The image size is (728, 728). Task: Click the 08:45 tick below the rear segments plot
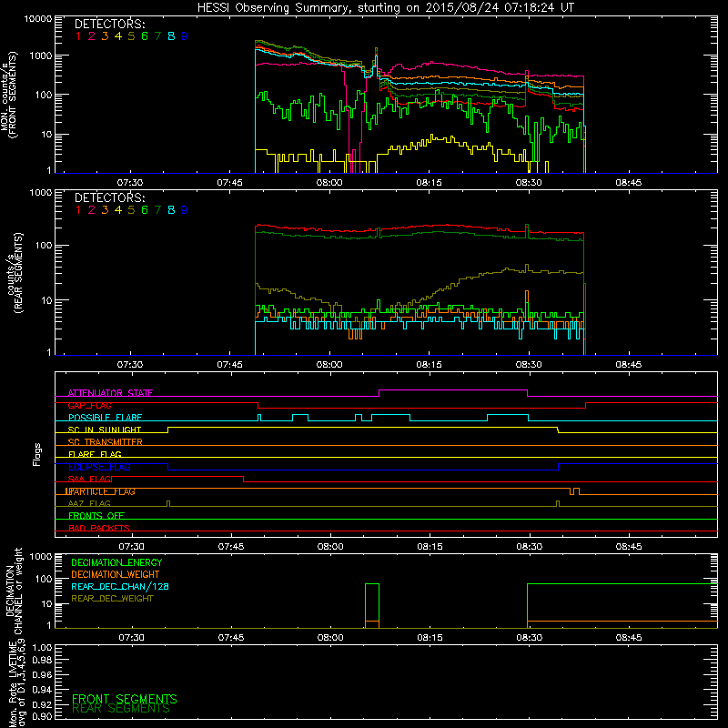click(x=629, y=365)
